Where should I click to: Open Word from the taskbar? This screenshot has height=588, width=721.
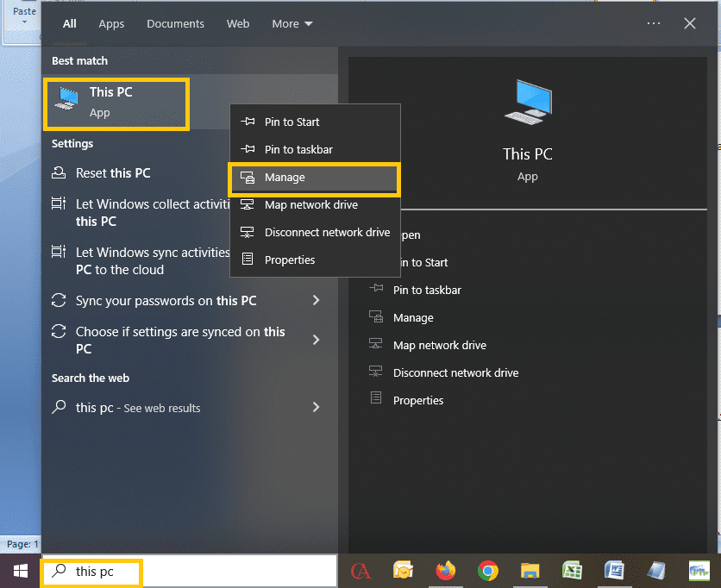614,571
